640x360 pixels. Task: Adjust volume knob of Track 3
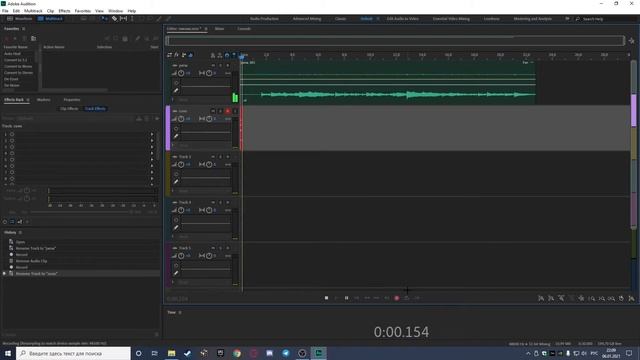coord(181,164)
